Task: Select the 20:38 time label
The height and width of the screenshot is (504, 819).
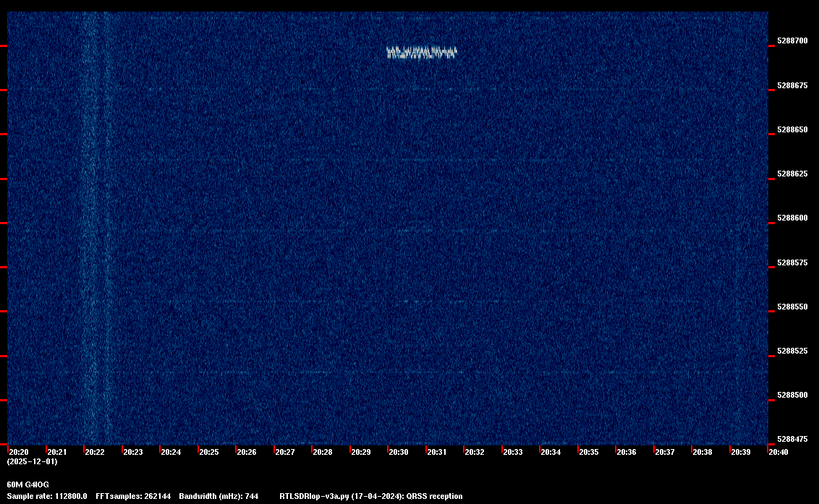Action: coord(702,452)
